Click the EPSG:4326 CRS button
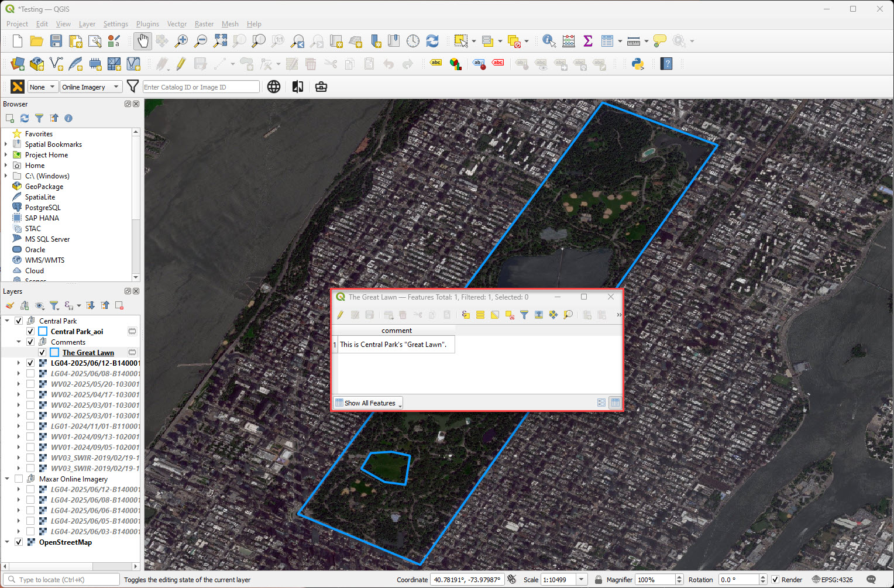 click(832, 580)
